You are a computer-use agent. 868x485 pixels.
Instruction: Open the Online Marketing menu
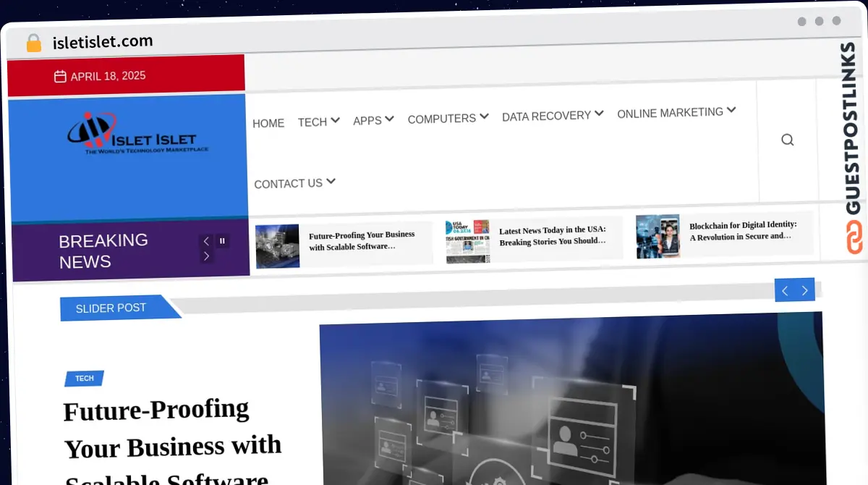(676, 112)
